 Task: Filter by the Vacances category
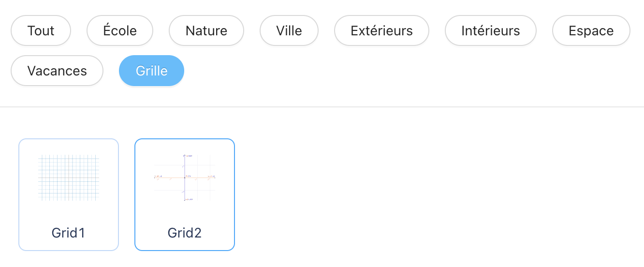click(57, 71)
